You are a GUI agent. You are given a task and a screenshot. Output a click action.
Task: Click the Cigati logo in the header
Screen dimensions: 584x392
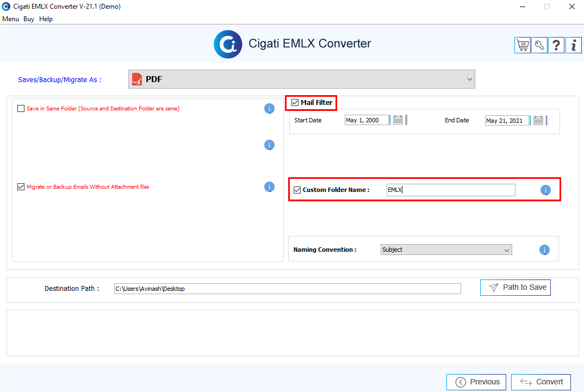pos(228,44)
